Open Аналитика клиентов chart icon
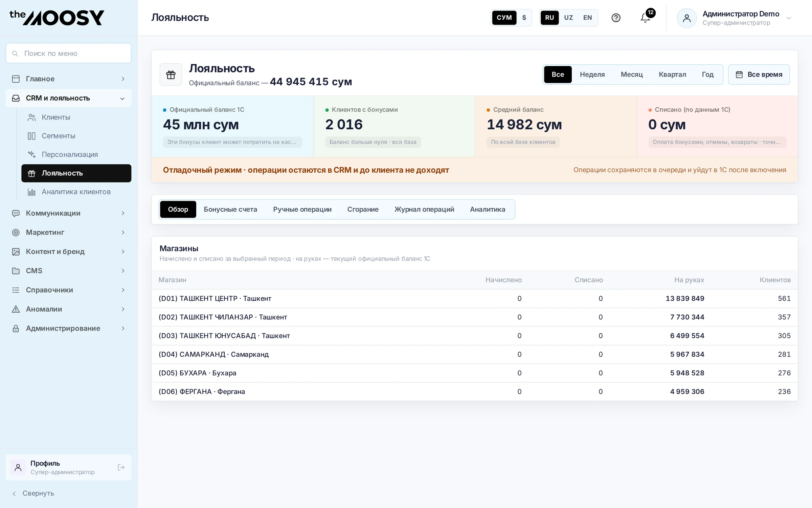Viewport: 812px width, 508px height. (x=31, y=192)
